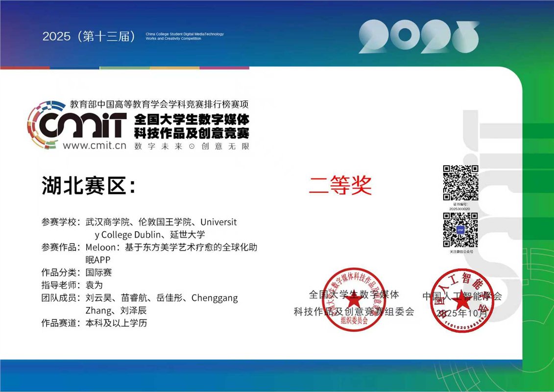The image size is (554, 392).
Task: Click the bold logo title 科技作品及创意竞赛
Action: (x=192, y=133)
